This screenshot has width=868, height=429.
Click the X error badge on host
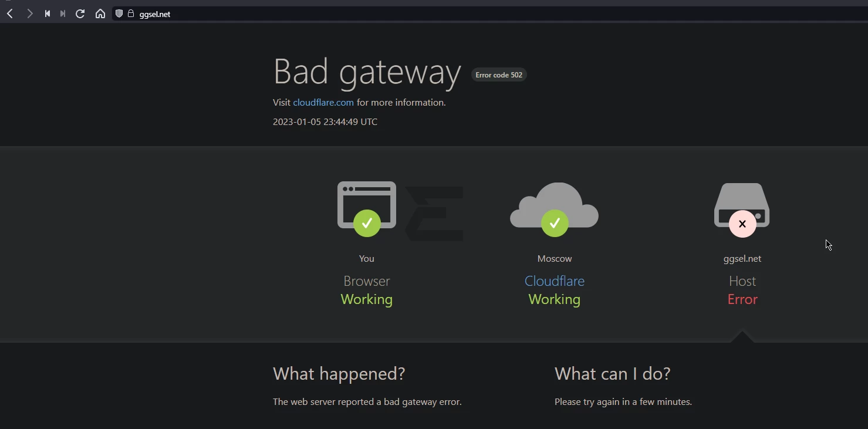pyautogui.click(x=742, y=224)
